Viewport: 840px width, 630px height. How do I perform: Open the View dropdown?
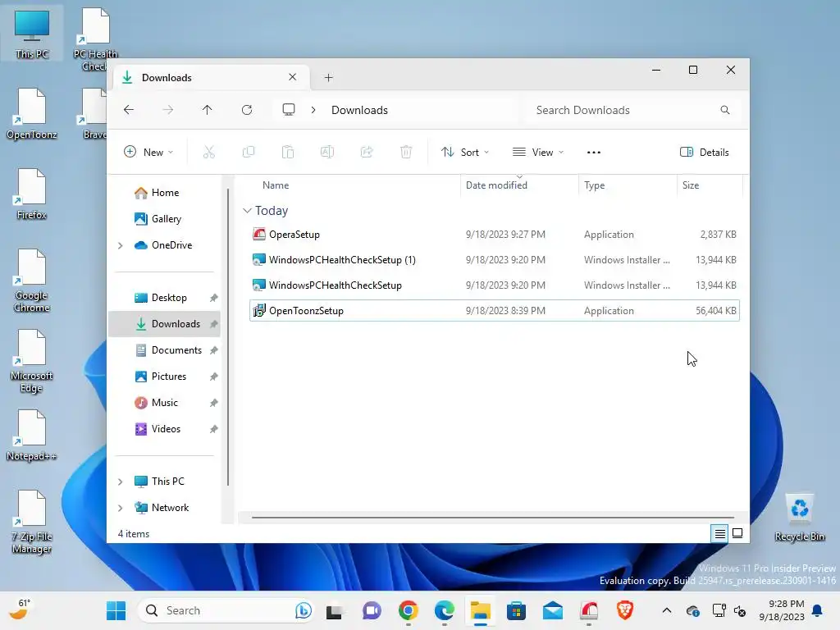(538, 152)
